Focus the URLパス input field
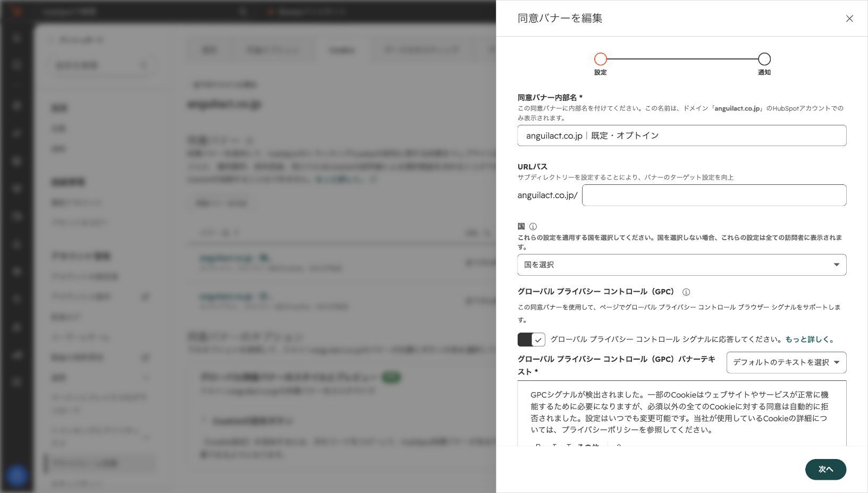Image resolution: width=868 pixels, height=493 pixels. pyautogui.click(x=714, y=195)
